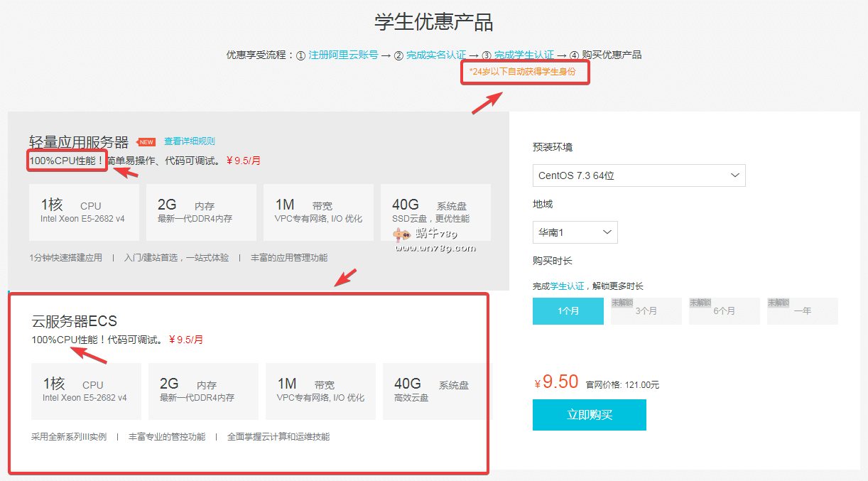Screen dimensions: 868x481
Task: Open 查看详细规则 link
Action: (189, 141)
